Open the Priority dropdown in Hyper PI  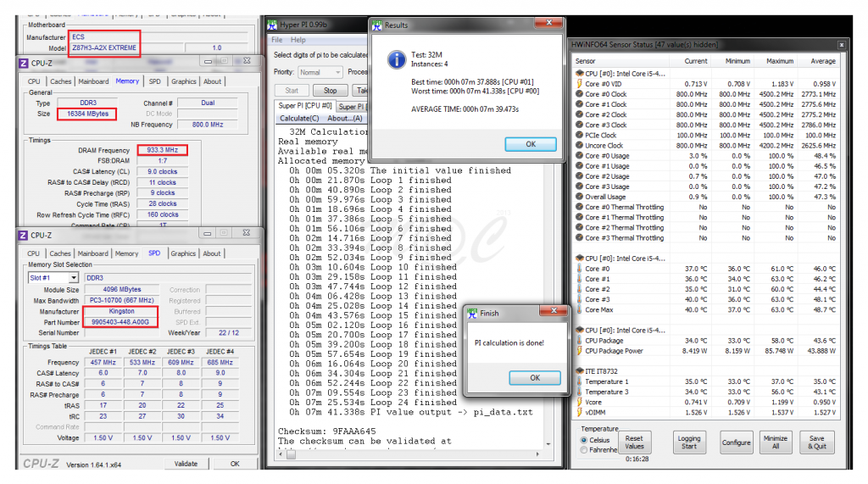click(320, 72)
